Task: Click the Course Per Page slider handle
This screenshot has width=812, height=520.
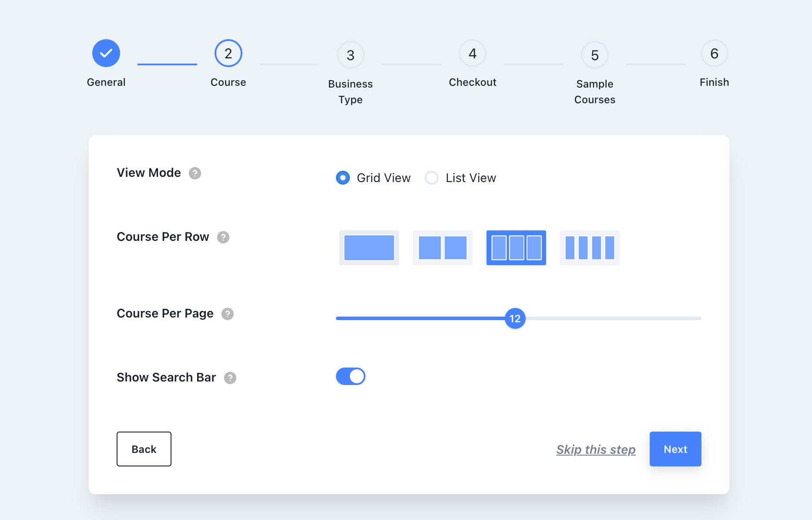Action: [x=515, y=318]
